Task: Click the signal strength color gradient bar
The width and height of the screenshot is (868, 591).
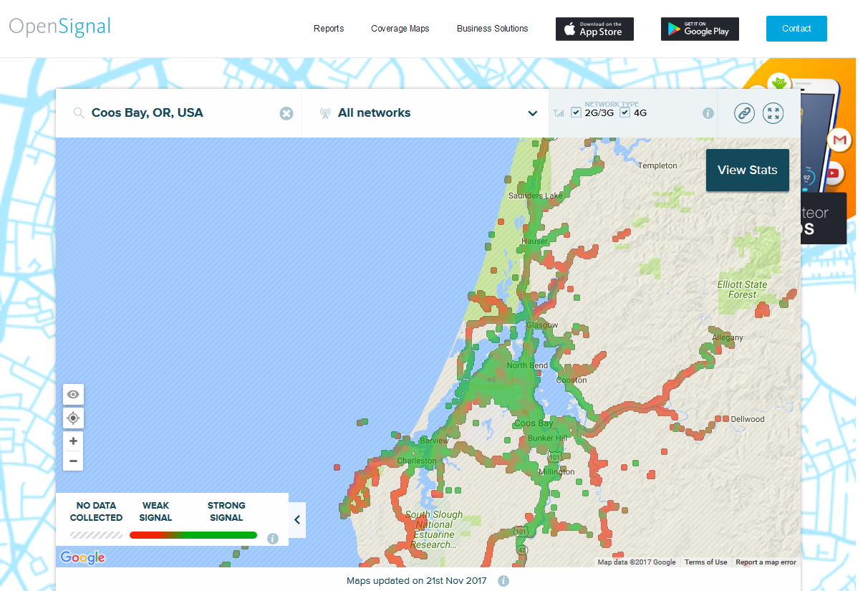Action: point(193,535)
